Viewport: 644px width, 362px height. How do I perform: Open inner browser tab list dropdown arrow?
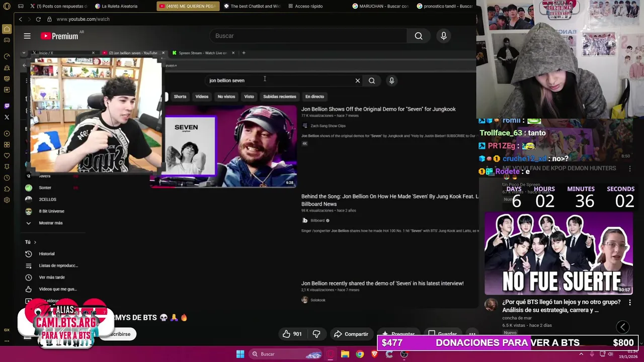24,53
